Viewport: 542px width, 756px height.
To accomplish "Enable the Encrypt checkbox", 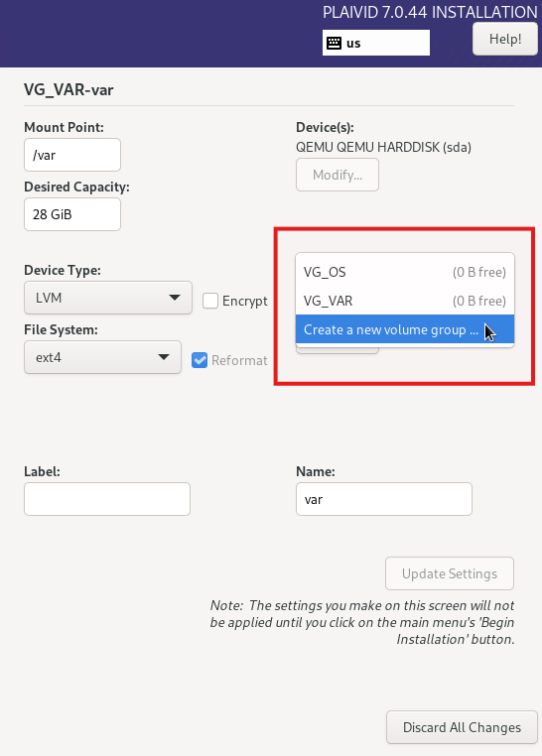I will pyautogui.click(x=210, y=301).
